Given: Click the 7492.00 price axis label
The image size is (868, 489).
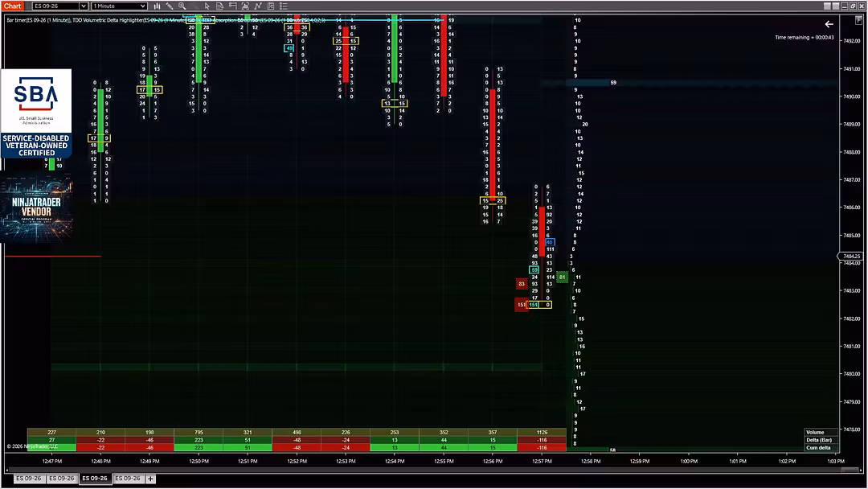Looking at the screenshot, I should coord(851,41).
